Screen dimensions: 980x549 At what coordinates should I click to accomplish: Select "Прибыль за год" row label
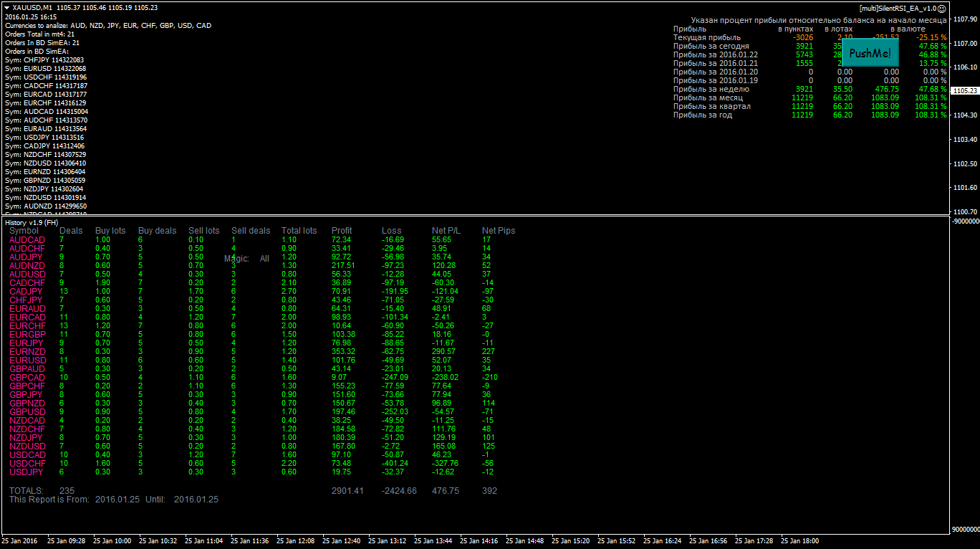(x=703, y=115)
